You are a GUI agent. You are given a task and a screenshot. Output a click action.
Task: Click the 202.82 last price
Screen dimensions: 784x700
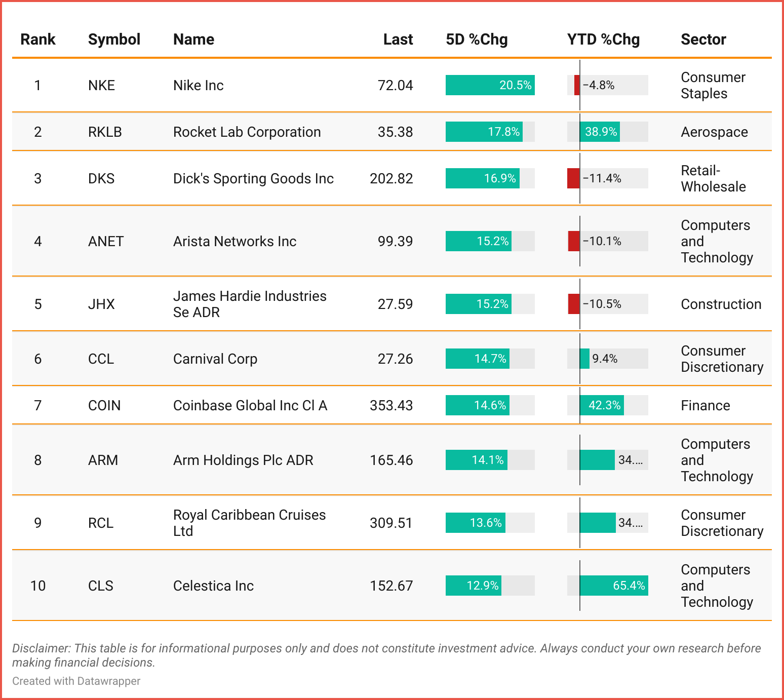point(391,178)
